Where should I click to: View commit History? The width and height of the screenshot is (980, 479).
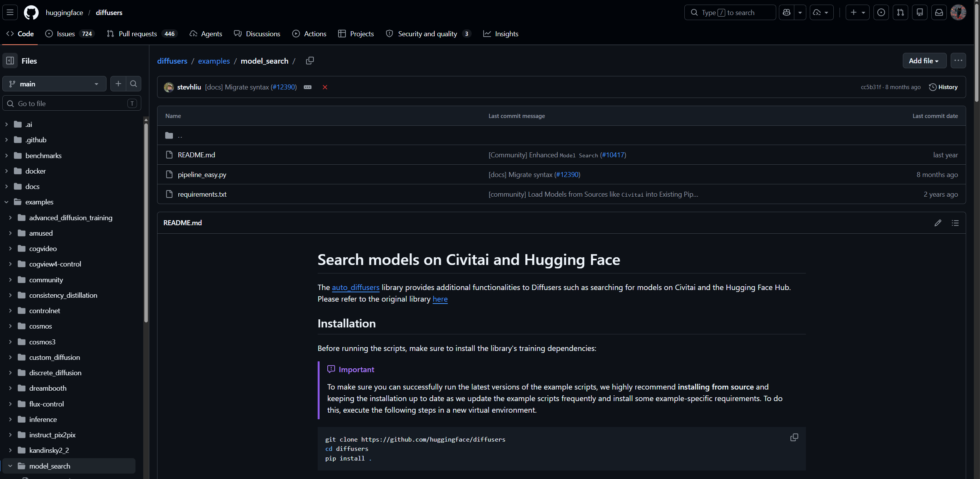[x=943, y=87]
